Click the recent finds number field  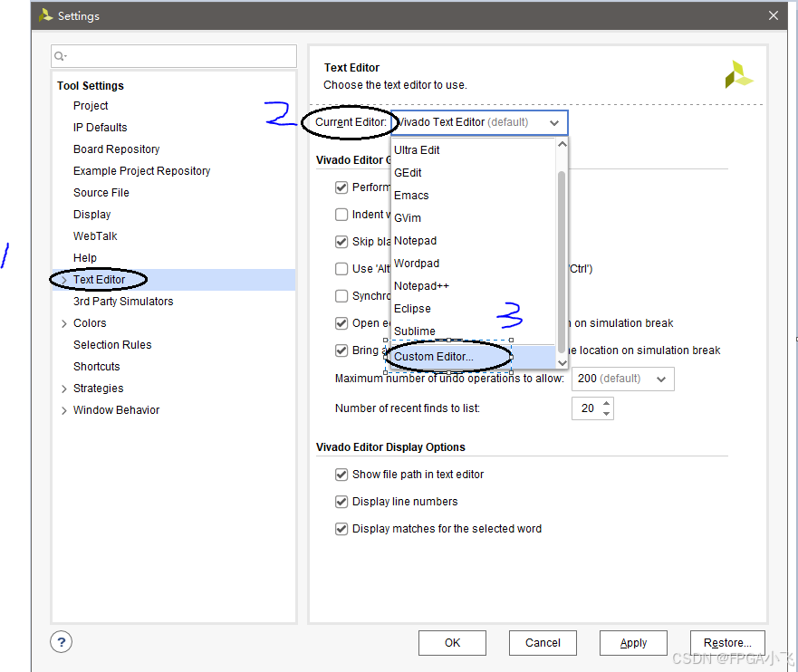[x=587, y=408]
